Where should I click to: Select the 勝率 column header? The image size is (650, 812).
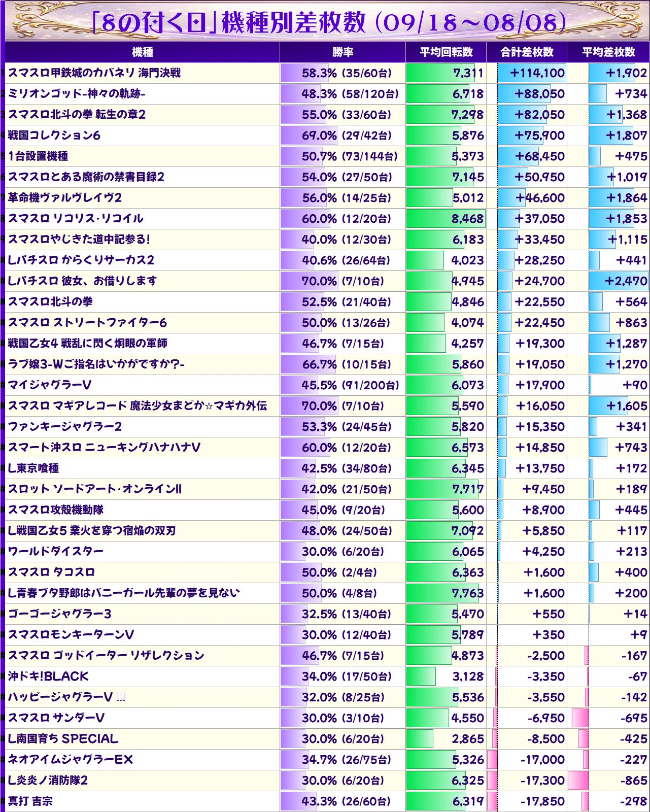[x=343, y=52]
